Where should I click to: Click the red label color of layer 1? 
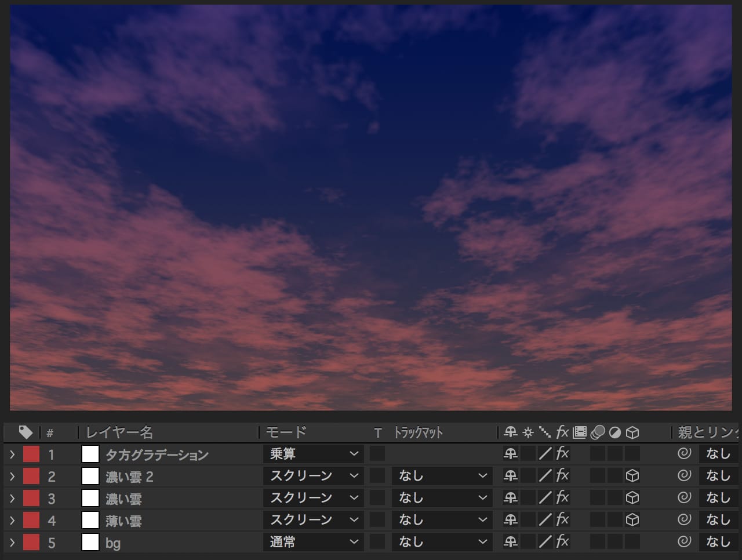[x=31, y=454]
